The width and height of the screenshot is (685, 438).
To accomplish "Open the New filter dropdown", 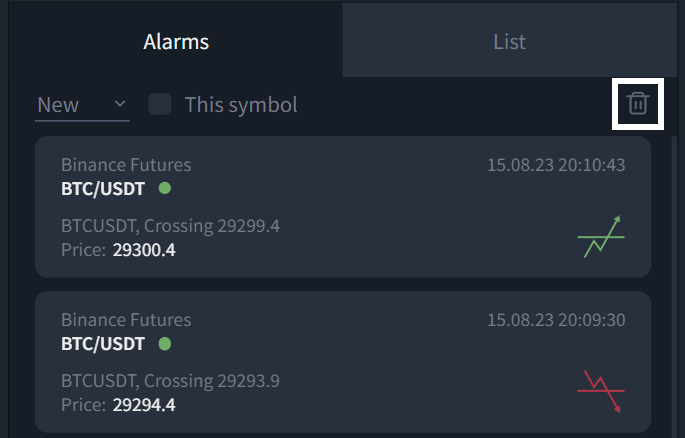I will tap(82, 105).
